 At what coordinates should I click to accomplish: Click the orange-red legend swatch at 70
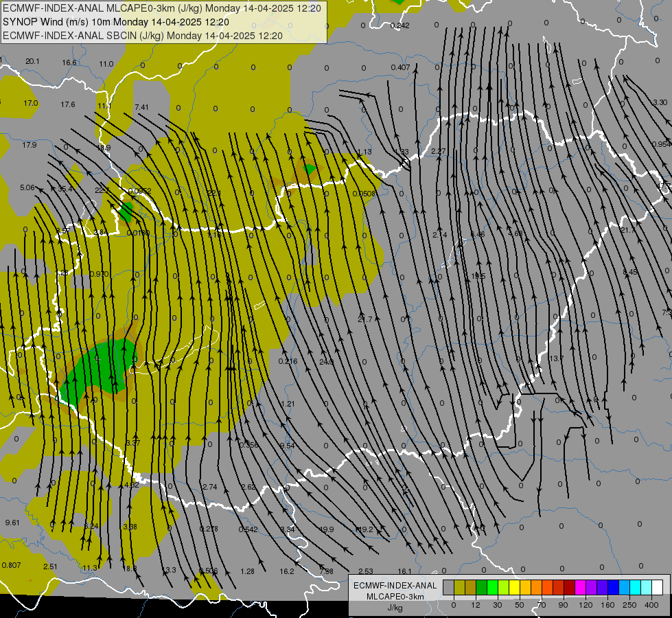tap(547, 587)
